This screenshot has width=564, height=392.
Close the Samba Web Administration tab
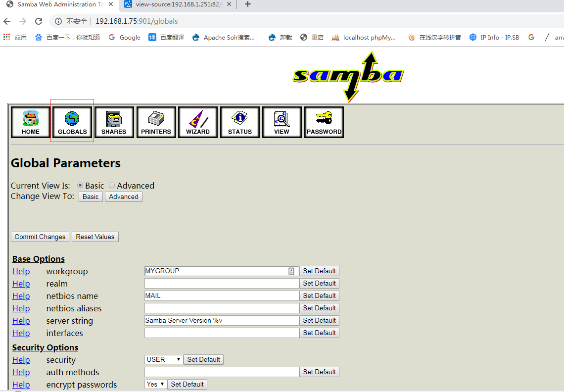pos(111,4)
